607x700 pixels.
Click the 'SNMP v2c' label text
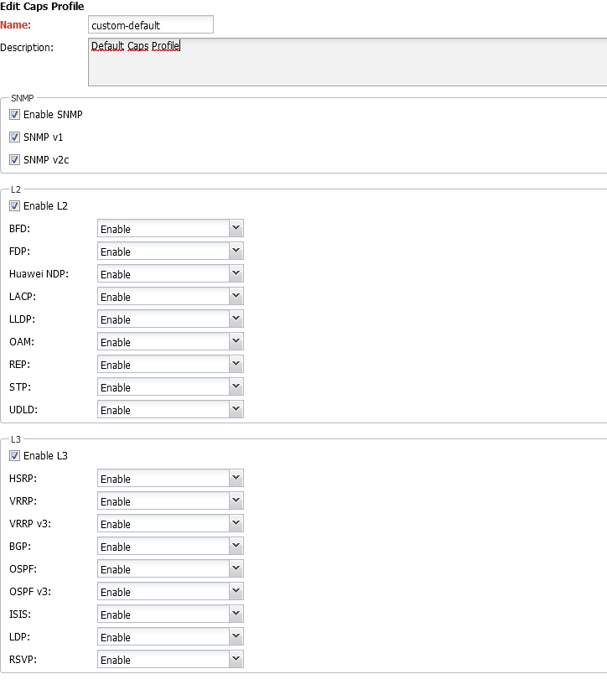point(46,160)
